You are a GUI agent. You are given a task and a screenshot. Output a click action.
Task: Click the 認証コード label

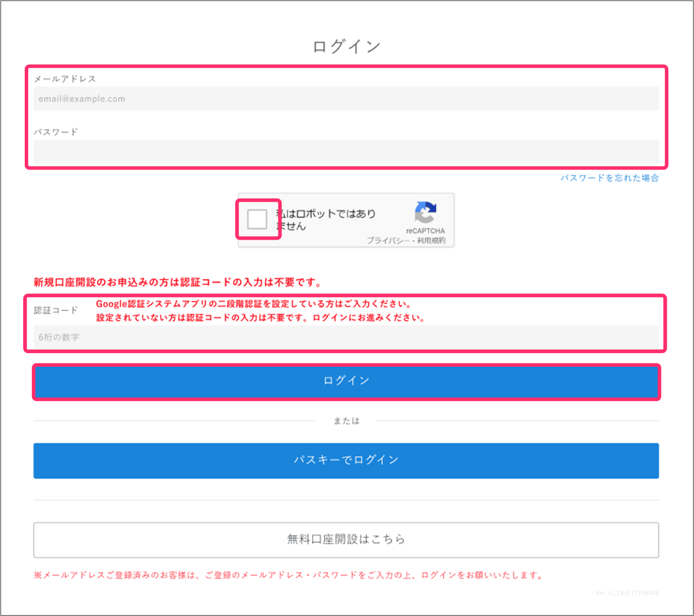[x=56, y=310]
